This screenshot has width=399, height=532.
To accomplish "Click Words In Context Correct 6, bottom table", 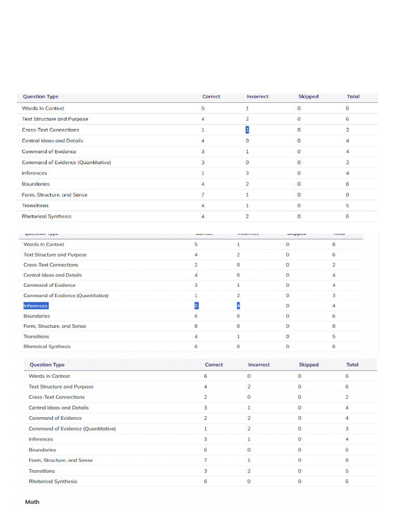I will point(206,376).
